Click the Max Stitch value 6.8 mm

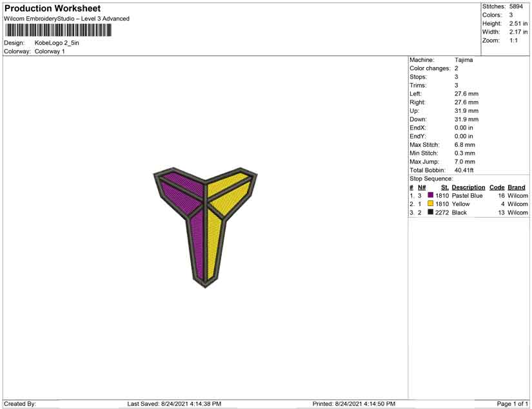coord(465,145)
